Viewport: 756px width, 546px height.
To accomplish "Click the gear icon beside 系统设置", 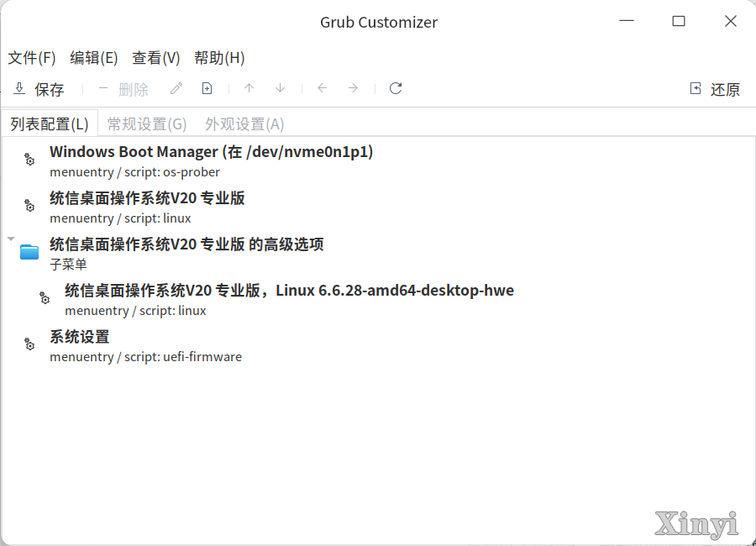I will point(29,344).
